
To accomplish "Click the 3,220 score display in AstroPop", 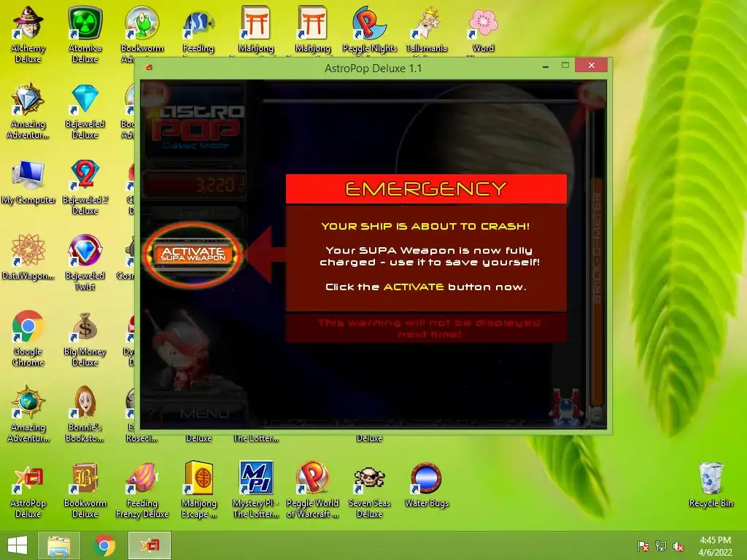I will click(195, 184).
